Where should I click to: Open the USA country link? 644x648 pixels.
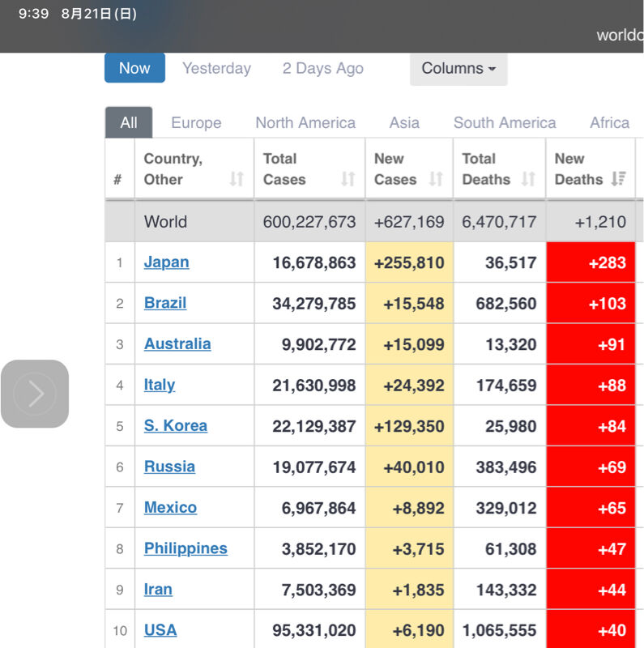(160, 630)
